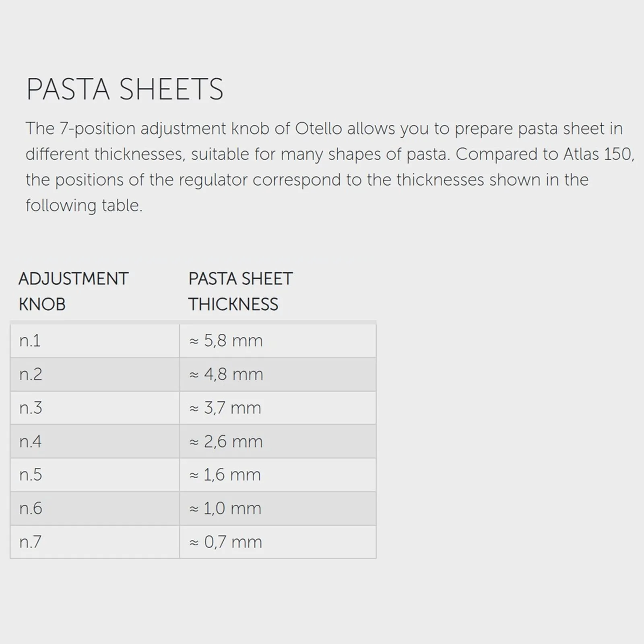This screenshot has height=644, width=644.
Task: Click the n.7 knob cell
Action: point(95,542)
